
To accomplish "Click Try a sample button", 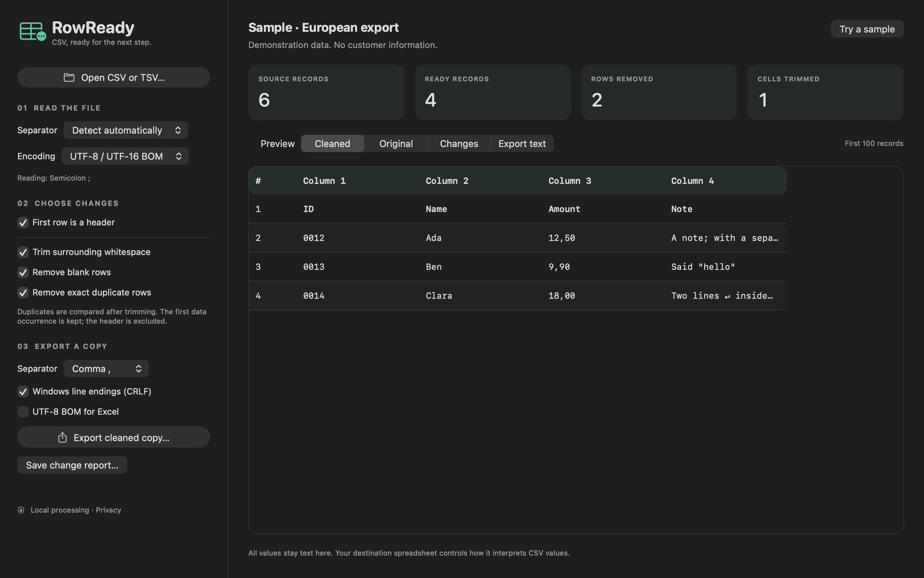I will click(x=867, y=29).
